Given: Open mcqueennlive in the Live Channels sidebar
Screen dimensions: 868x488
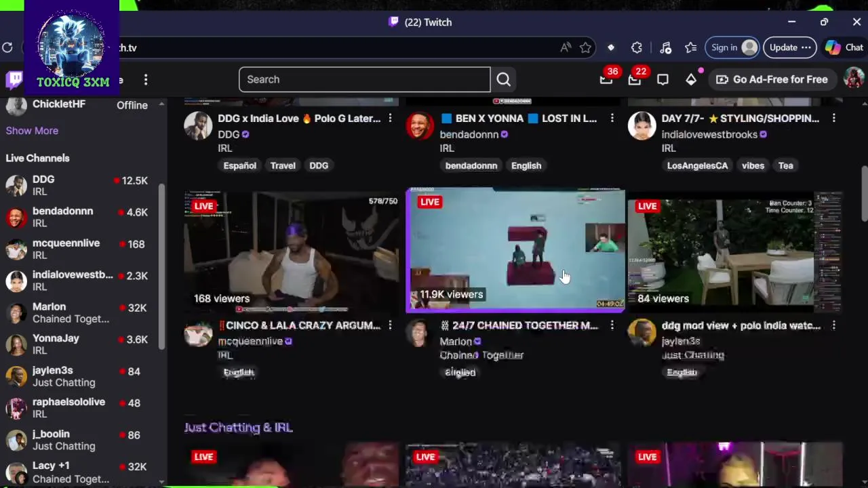Looking at the screenshot, I should (x=79, y=249).
